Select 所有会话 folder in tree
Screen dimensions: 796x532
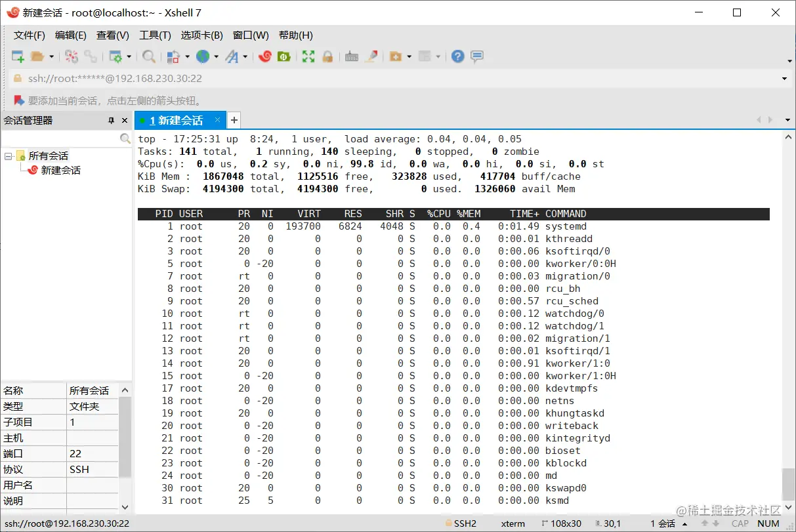point(48,156)
